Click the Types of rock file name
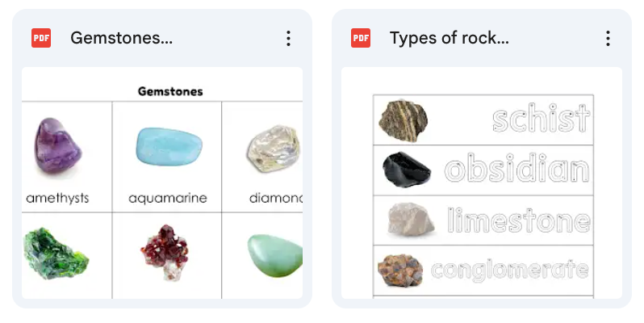644x323 pixels. tap(449, 38)
